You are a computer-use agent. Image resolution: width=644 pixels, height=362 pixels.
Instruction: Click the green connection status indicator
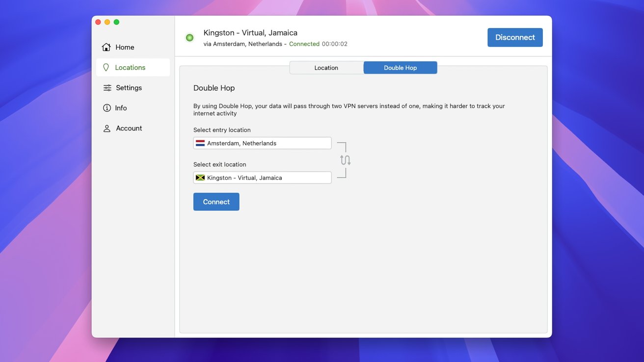point(189,38)
